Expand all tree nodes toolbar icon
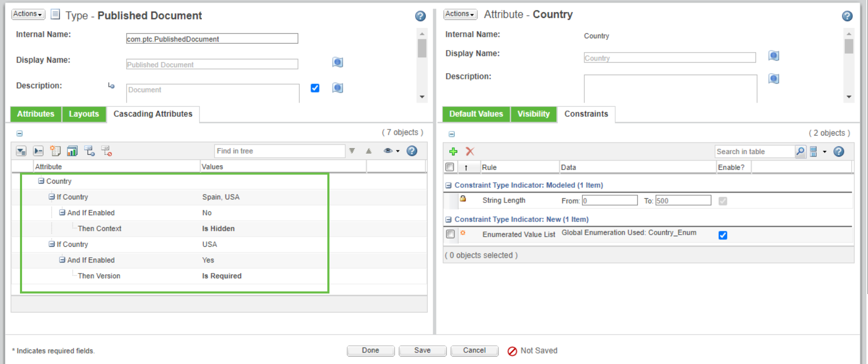 pos(21,151)
